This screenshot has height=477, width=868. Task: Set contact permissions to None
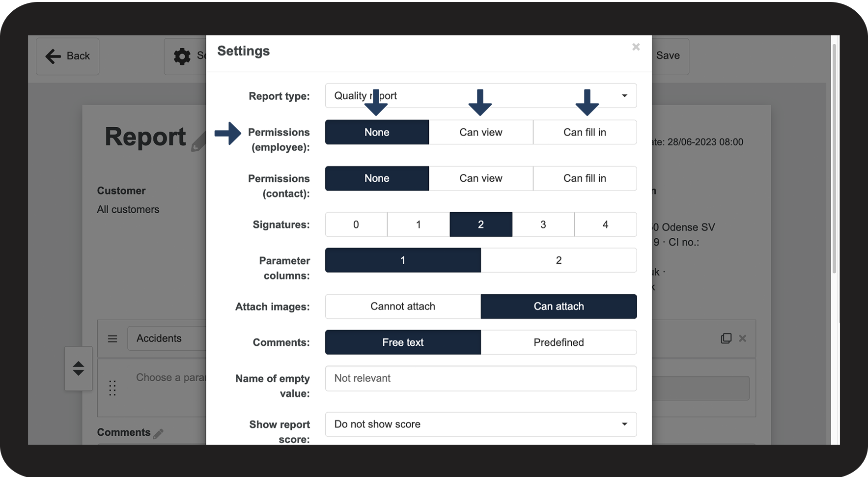pos(377,178)
